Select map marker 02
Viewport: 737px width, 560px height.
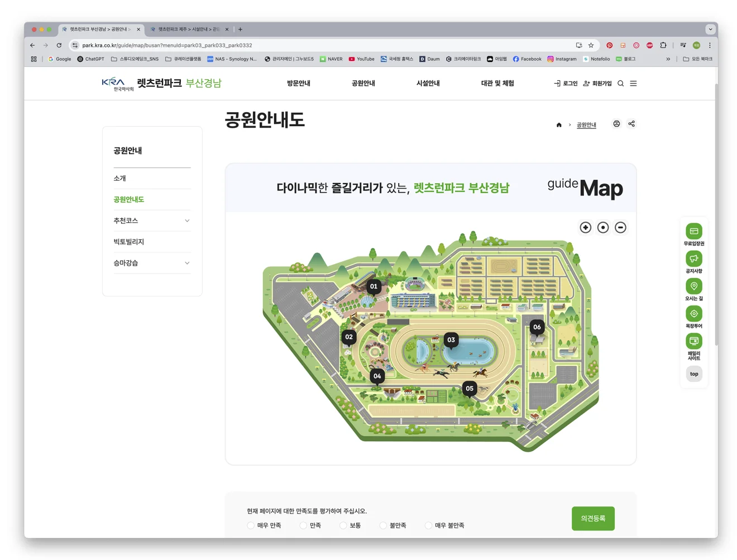(349, 337)
